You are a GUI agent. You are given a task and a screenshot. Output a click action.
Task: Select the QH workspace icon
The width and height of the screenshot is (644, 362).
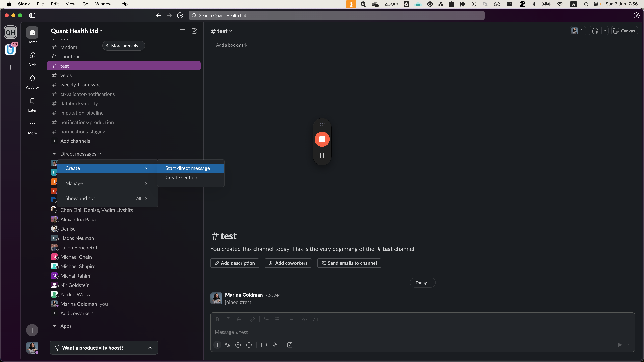(10, 32)
